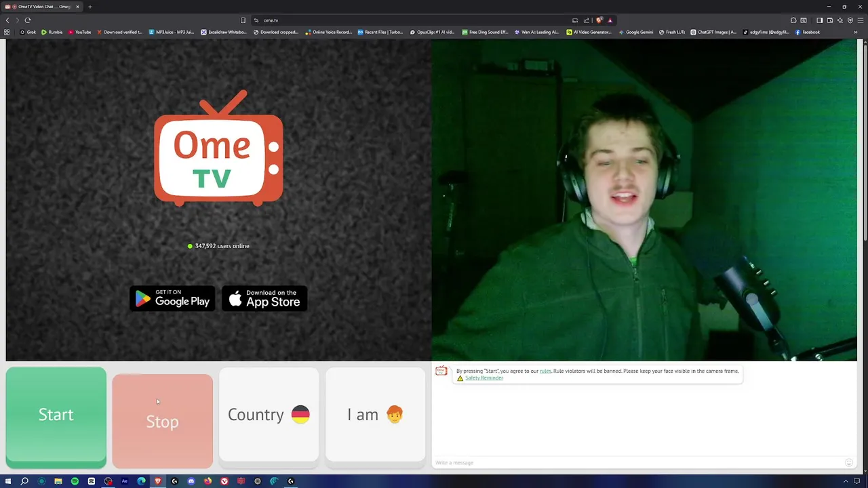This screenshot has width=868, height=488.
Task: Click the share page icon in address bar
Action: 587,20
